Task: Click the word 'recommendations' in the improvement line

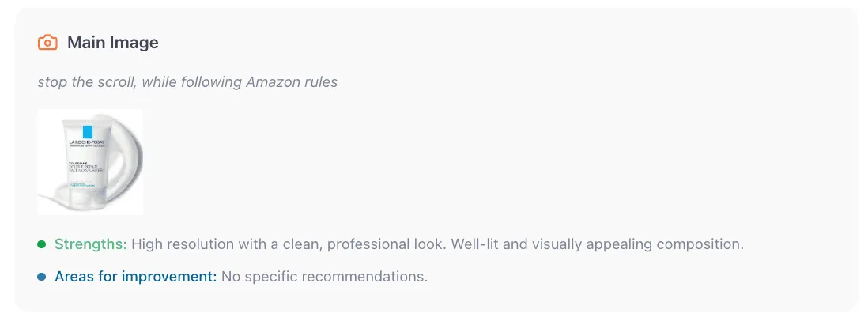Action: [x=373, y=278]
